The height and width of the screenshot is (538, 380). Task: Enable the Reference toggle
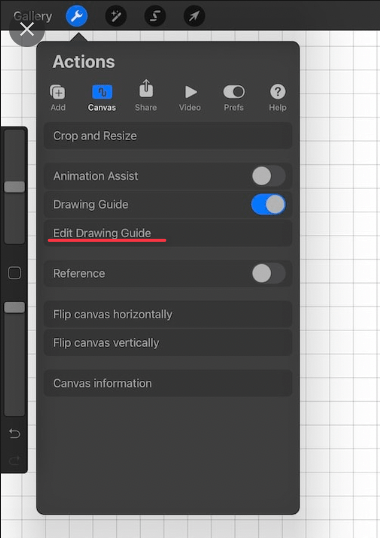(x=269, y=273)
